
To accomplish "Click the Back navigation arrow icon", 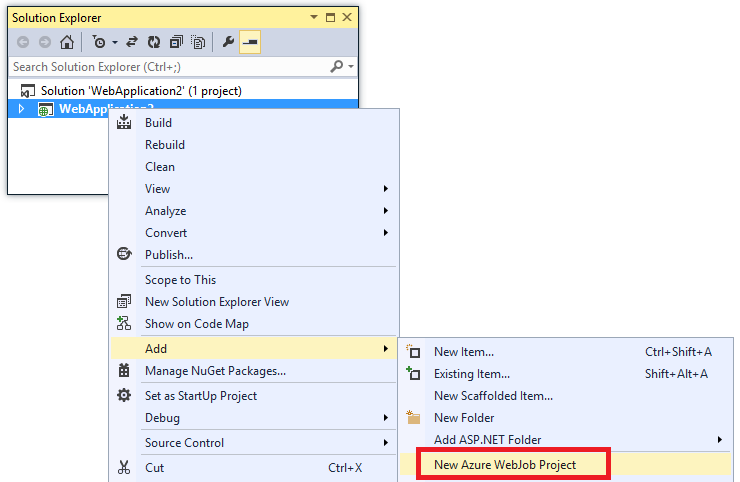I will 23,42.
